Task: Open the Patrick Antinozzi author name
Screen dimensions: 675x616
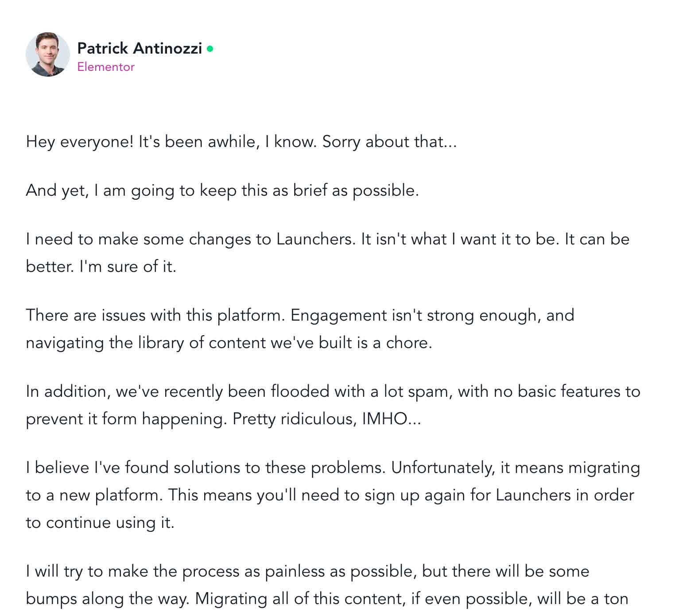Action: (140, 48)
